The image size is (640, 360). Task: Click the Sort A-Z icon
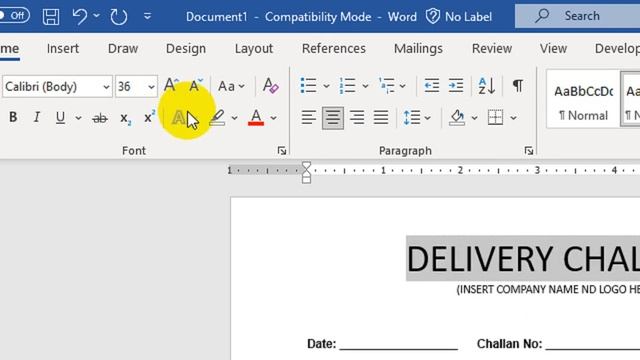(x=487, y=86)
